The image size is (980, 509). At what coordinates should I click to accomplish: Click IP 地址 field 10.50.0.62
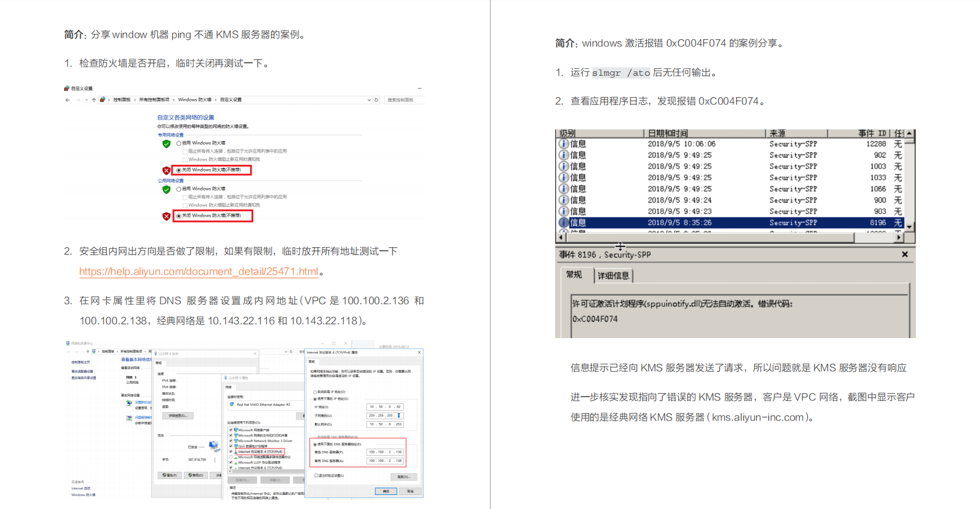pos(385,406)
